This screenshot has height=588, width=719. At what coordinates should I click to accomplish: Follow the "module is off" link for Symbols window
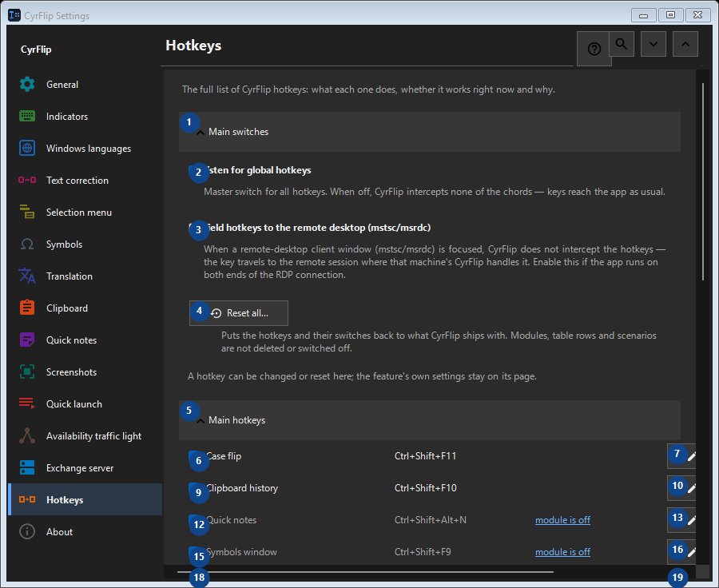tap(562, 552)
